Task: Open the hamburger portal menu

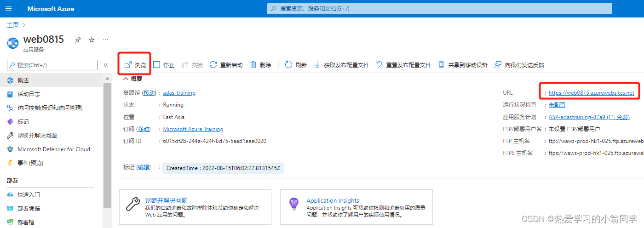Action: (x=9, y=9)
